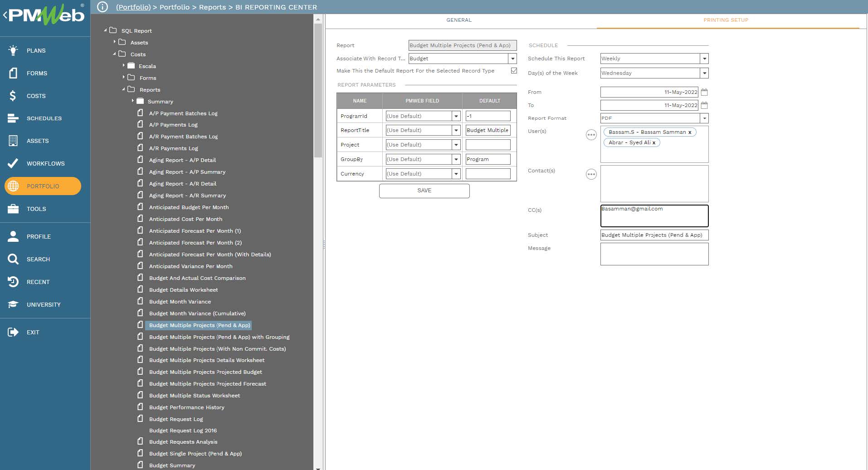
Task: Click the Budget Summary document icon
Action: (x=140, y=465)
